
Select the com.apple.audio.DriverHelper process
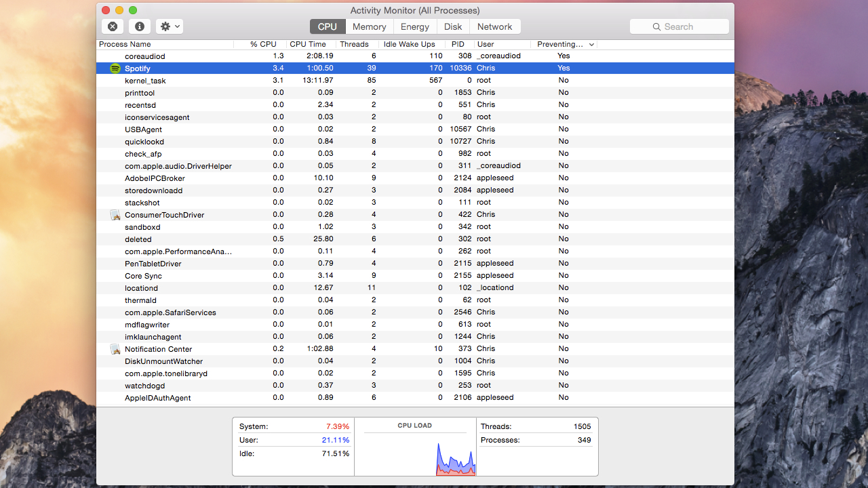click(178, 166)
